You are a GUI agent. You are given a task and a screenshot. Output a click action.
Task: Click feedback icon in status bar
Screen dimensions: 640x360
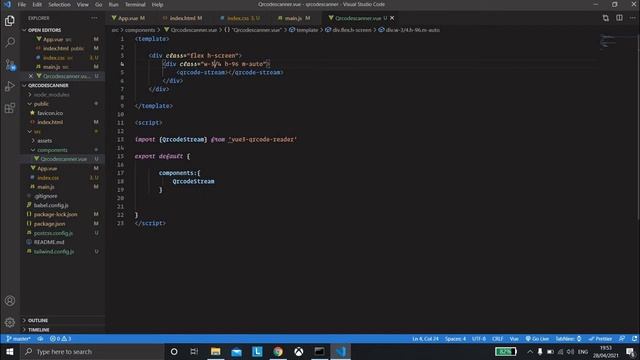622,339
